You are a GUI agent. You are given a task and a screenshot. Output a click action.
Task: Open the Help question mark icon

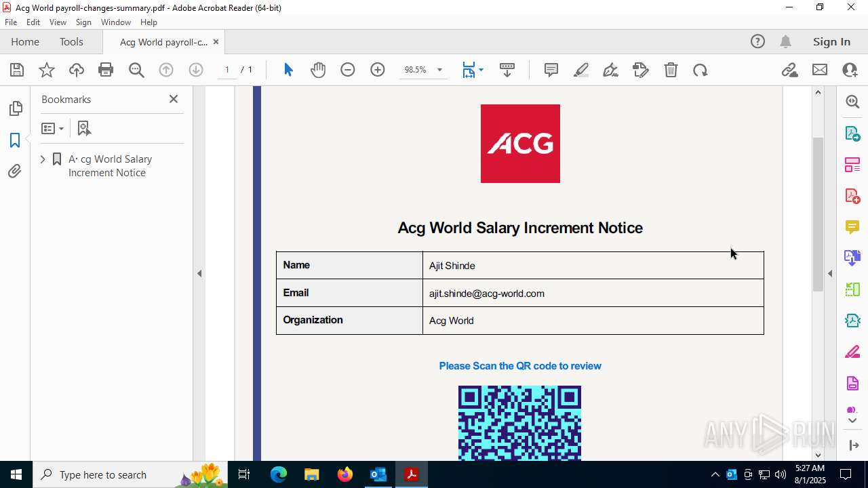pos(757,41)
